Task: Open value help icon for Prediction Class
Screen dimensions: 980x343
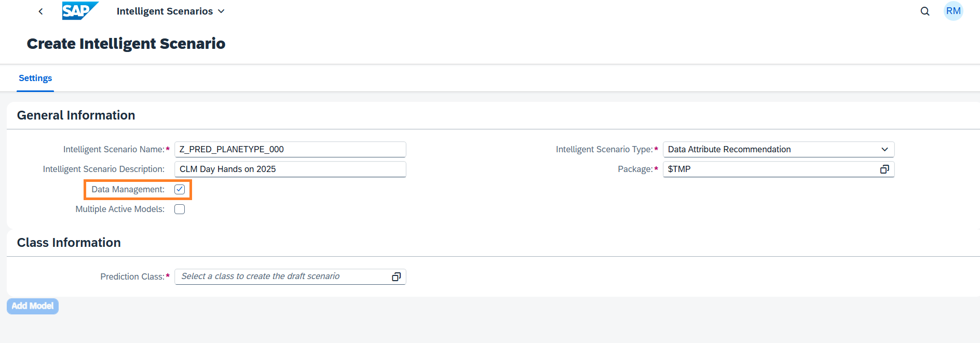Action: [396, 277]
